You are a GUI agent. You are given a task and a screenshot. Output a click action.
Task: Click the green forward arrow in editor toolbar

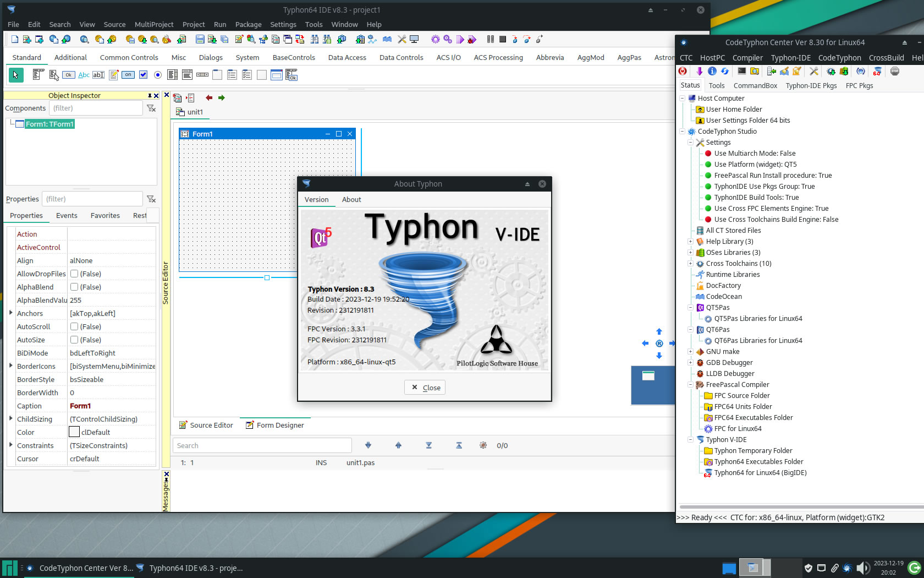point(222,98)
